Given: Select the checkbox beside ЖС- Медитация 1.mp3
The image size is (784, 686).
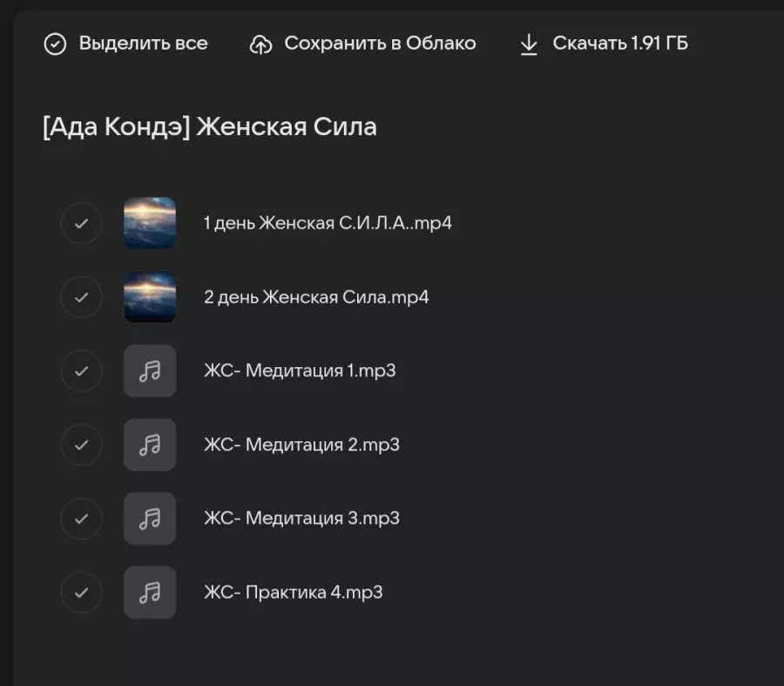Looking at the screenshot, I should point(81,371).
